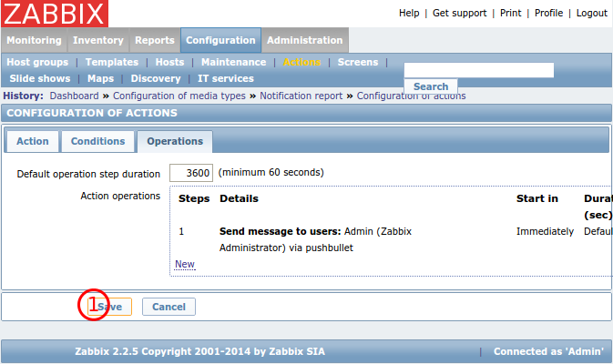Open the Profile page
The width and height of the screenshot is (613, 364).
click(549, 14)
